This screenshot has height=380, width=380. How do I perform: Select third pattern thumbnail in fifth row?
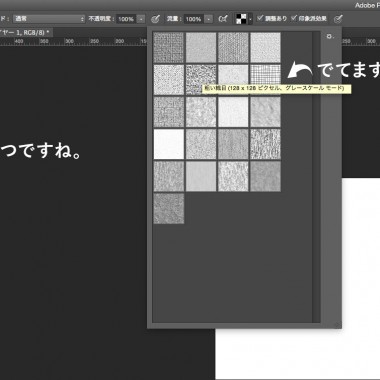click(233, 176)
